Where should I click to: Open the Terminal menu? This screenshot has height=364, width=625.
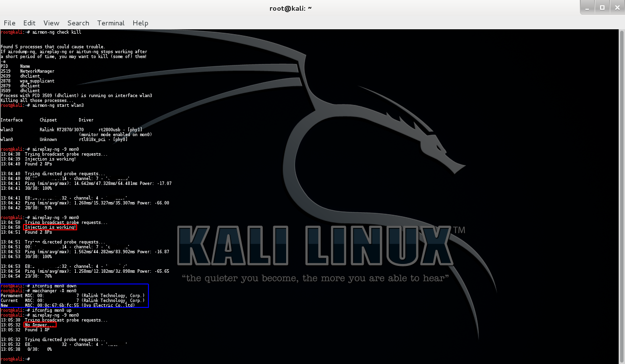(111, 23)
